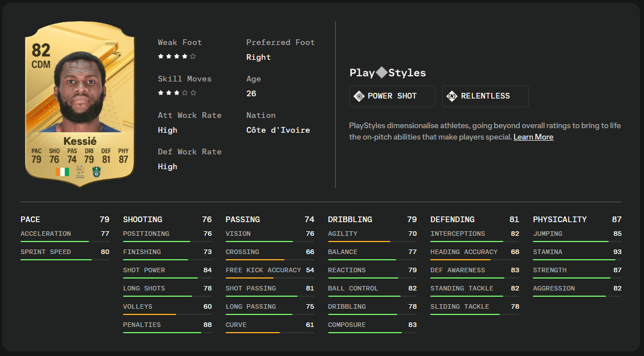Click the PENALTIES stat row
Screen dimensions: 644x356
click(x=167, y=327)
